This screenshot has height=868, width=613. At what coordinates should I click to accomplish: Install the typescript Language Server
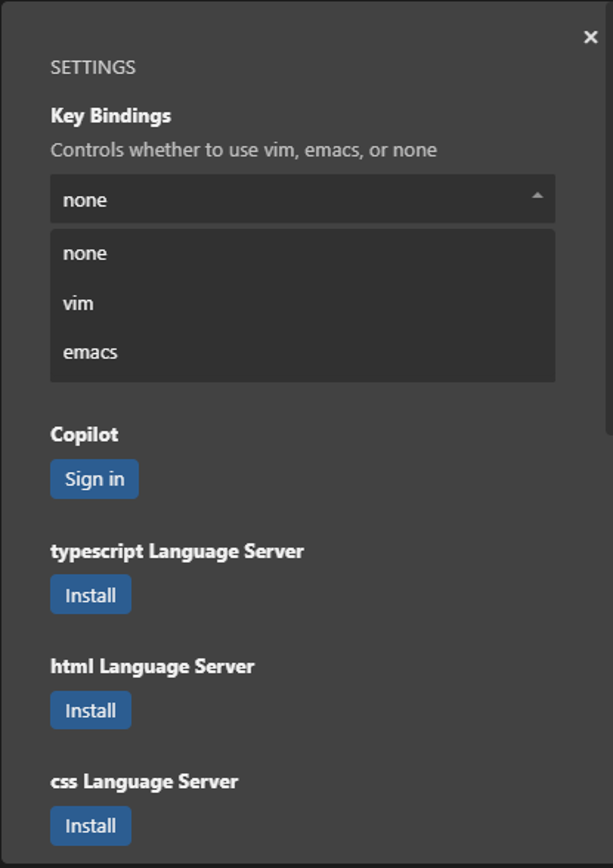pyautogui.click(x=91, y=595)
